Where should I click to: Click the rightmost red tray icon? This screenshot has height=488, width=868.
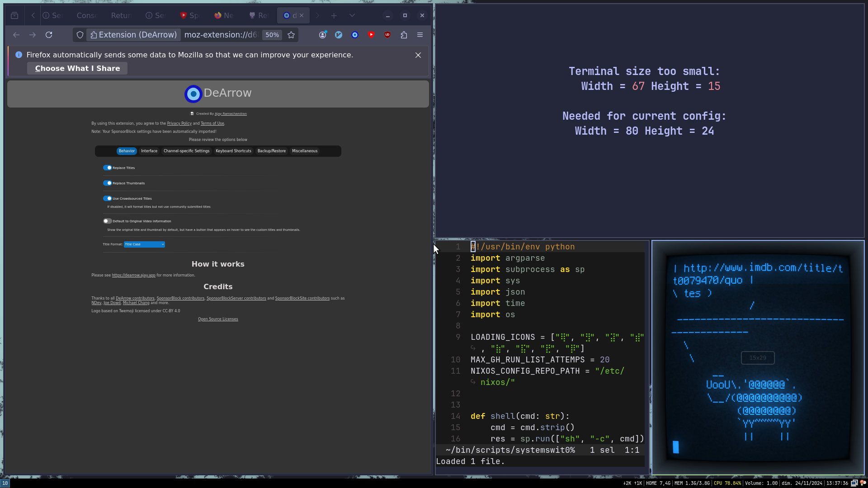863,483
